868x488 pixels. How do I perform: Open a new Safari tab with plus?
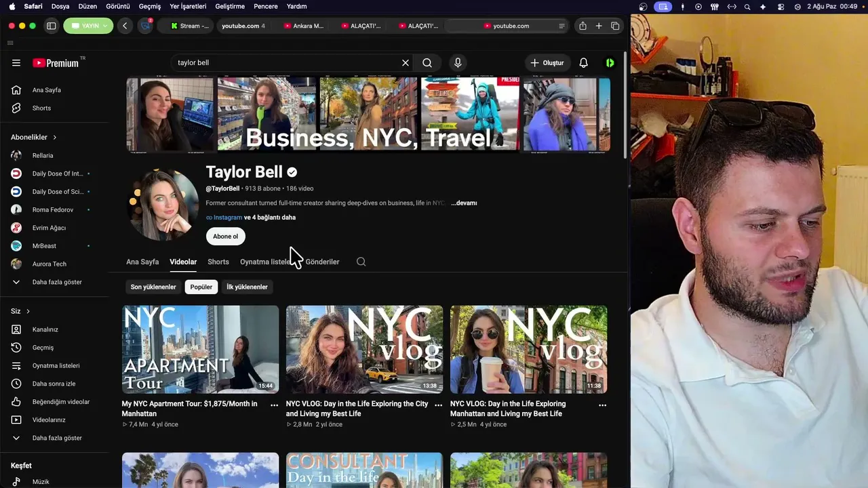tap(599, 26)
